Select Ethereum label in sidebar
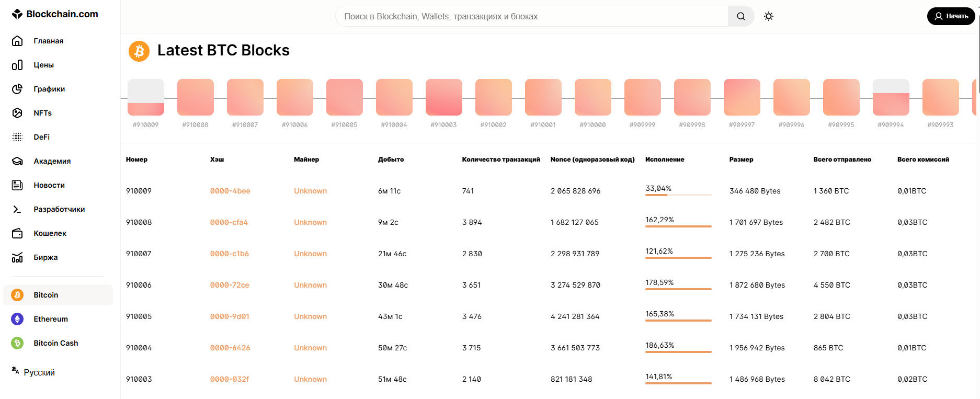Screen dimensions: 980x399 [51, 319]
